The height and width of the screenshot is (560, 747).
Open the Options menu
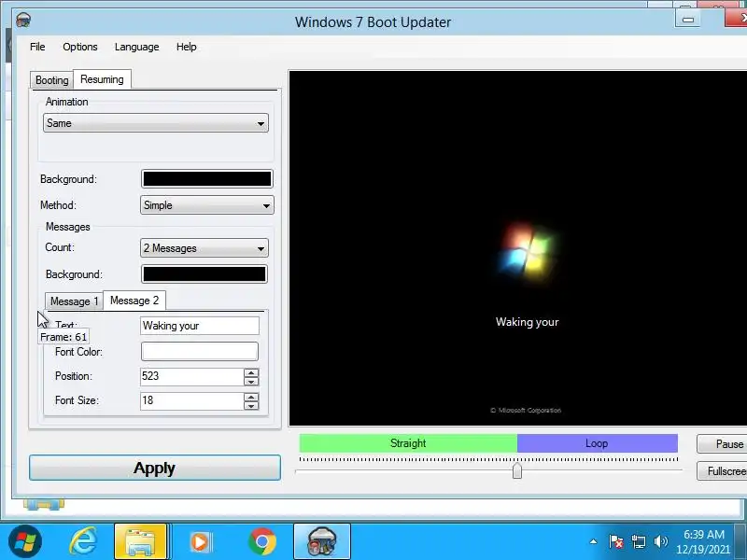[80, 47]
